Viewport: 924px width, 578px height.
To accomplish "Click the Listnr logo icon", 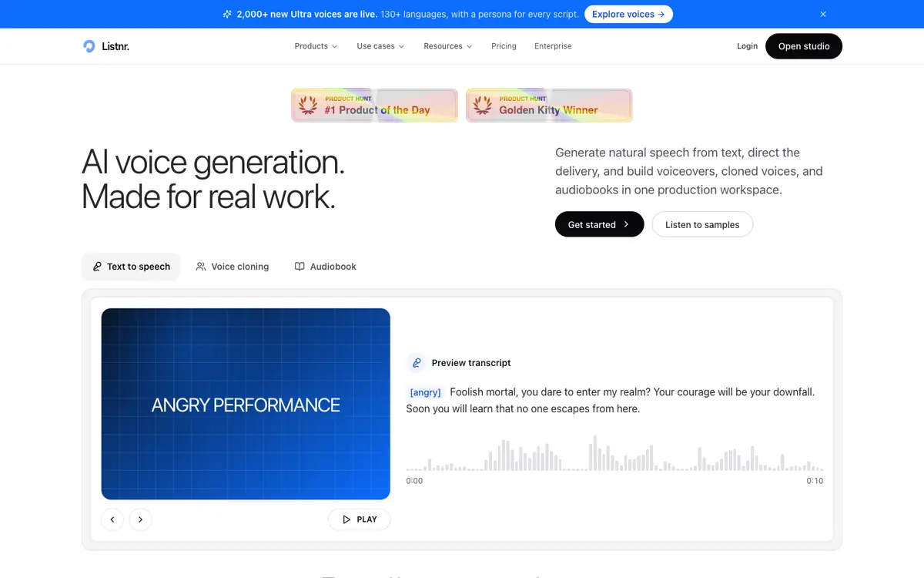I will pyautogui.click(x=89, y=46).
